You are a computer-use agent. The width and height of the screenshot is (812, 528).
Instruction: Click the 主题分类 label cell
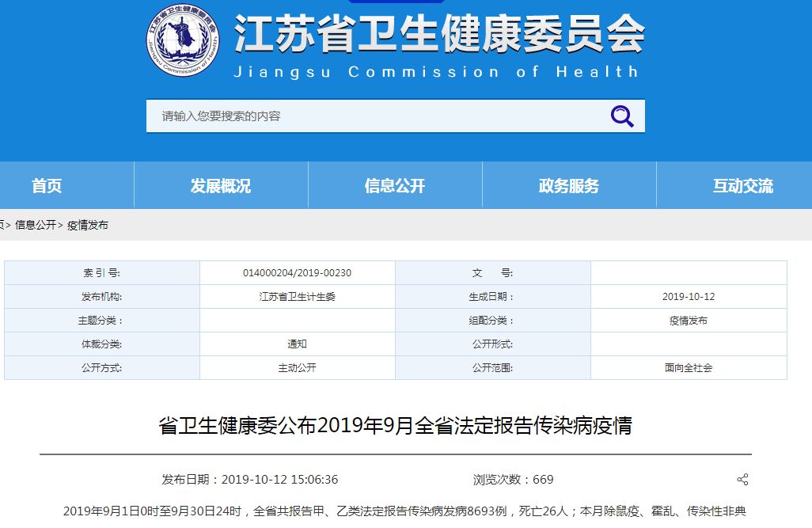tap(102, 321)
